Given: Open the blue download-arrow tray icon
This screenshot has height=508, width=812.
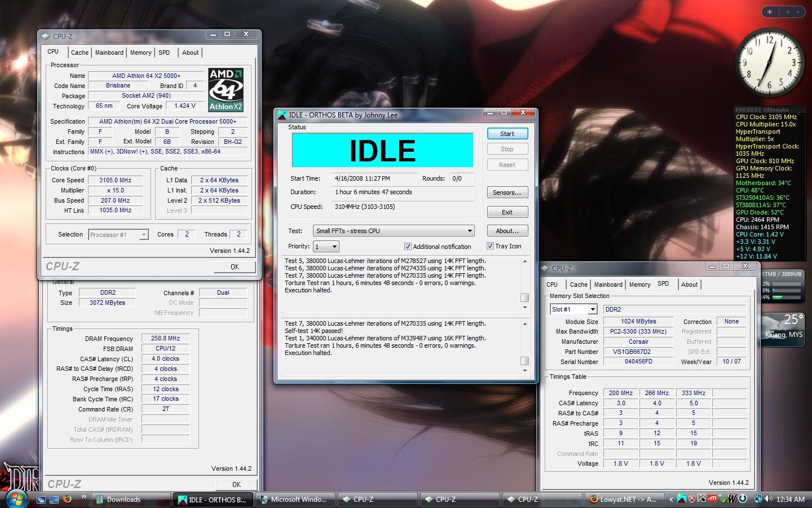Looking at the screenshot, I should tap(743, 499).
